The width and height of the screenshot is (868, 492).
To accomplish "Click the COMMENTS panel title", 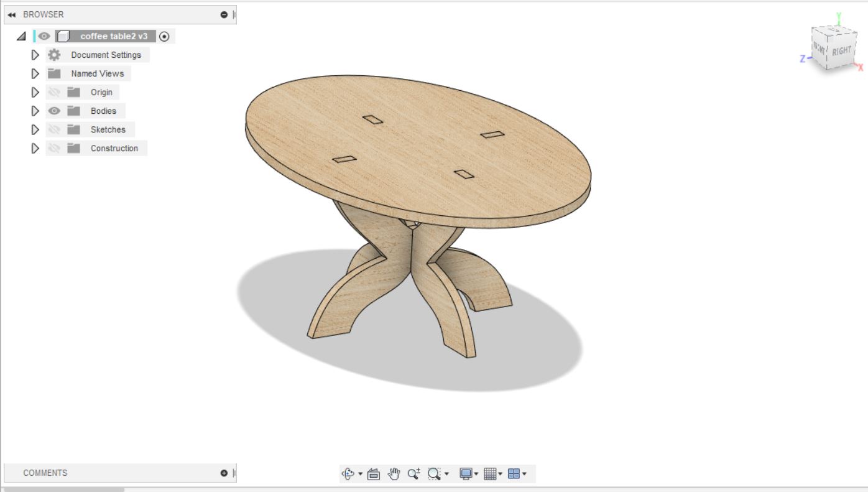I will point(45,473).
